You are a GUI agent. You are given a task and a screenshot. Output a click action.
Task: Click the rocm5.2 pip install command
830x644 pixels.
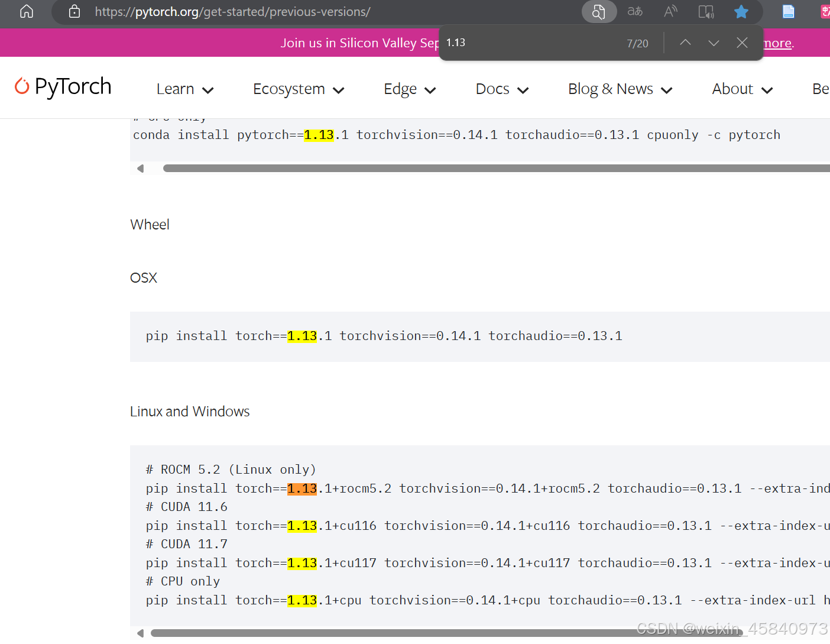488,488
